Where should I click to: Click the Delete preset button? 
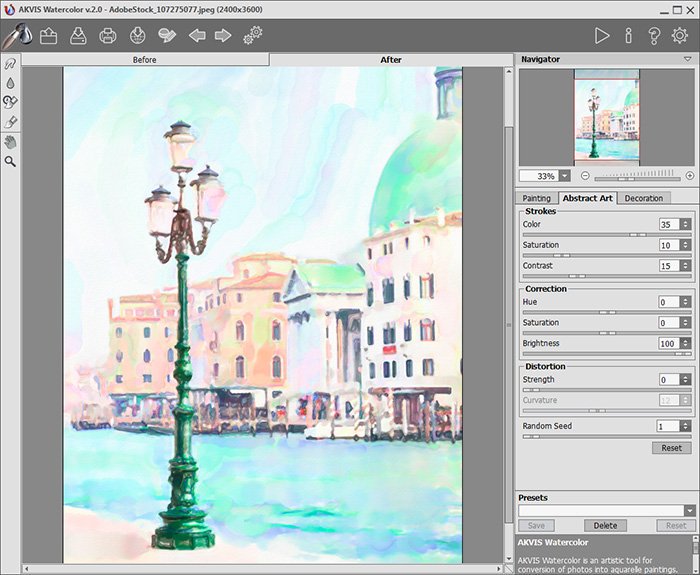click(x=604, y=525)
